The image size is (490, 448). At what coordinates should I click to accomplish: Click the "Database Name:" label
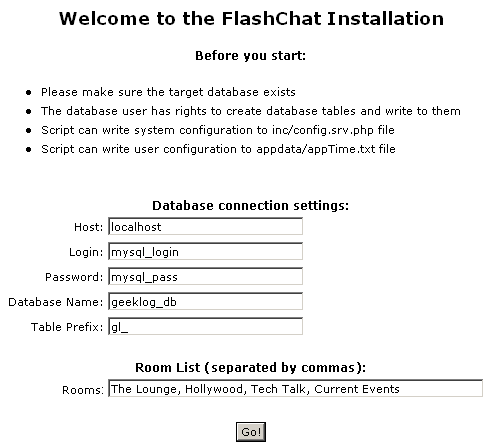click(x=56, y=302)
